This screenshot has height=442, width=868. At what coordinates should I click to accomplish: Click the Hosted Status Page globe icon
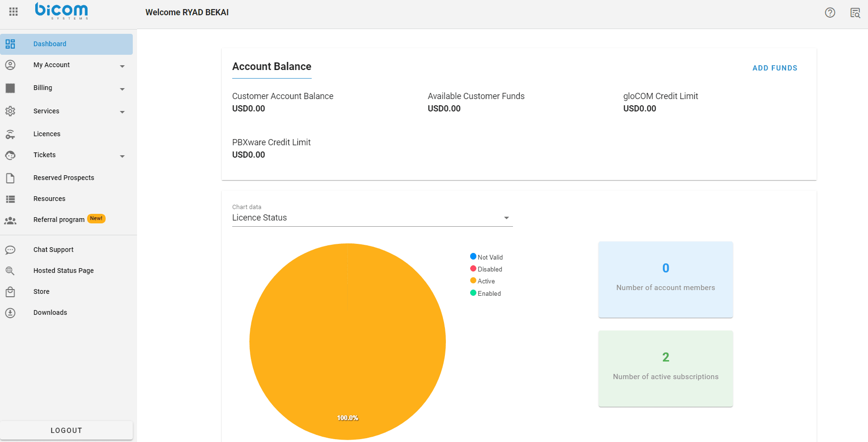tap(10, 271)
